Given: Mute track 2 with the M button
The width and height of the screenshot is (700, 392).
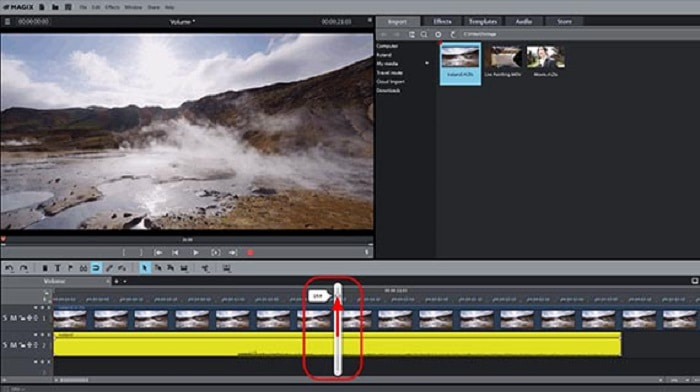Looking at the screenshot, I should (13, 345).
